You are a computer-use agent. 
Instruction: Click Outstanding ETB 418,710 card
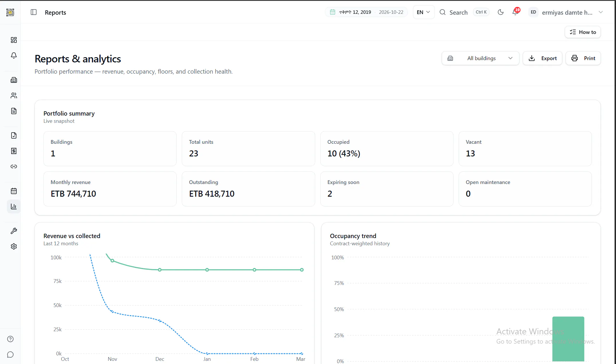point(248,189)
